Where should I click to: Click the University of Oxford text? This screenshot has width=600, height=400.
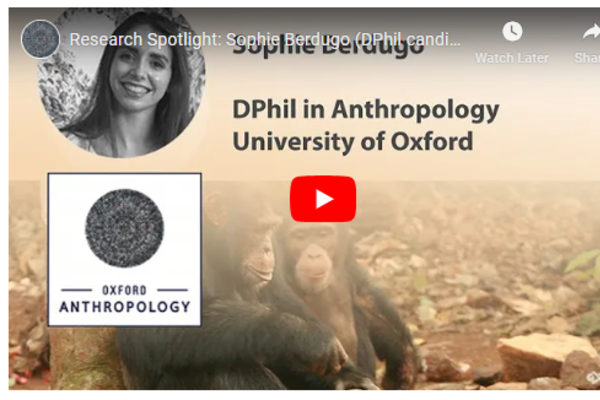pyautogui.click(x=353, y=142)
